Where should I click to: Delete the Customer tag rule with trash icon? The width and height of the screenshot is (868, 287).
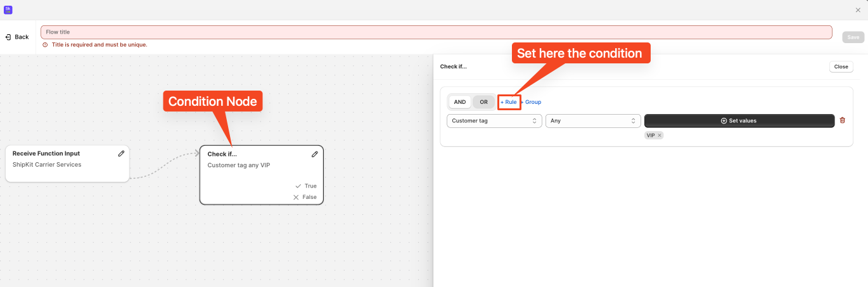tap(842, 120)
